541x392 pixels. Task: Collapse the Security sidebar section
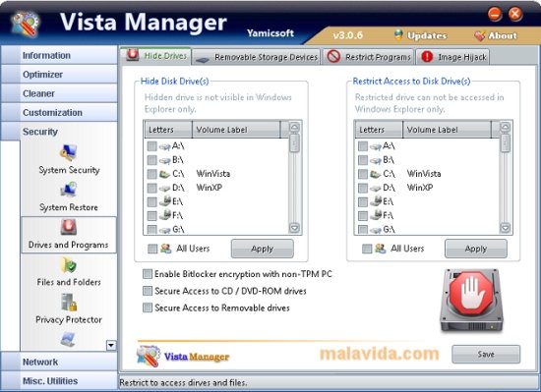point(59,132)
